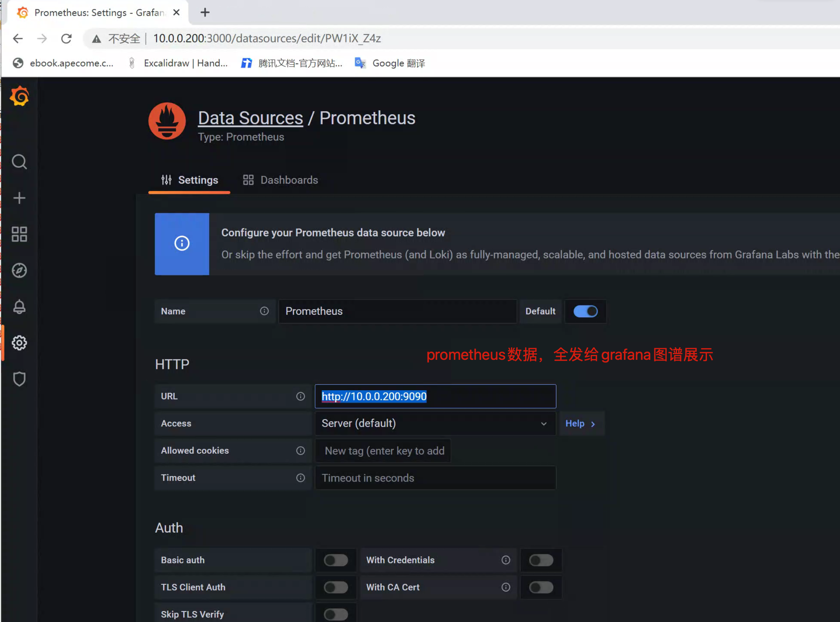Open the Search icon in sidebar
Viewport: 840px width, 622px height.
click(19, 162)
